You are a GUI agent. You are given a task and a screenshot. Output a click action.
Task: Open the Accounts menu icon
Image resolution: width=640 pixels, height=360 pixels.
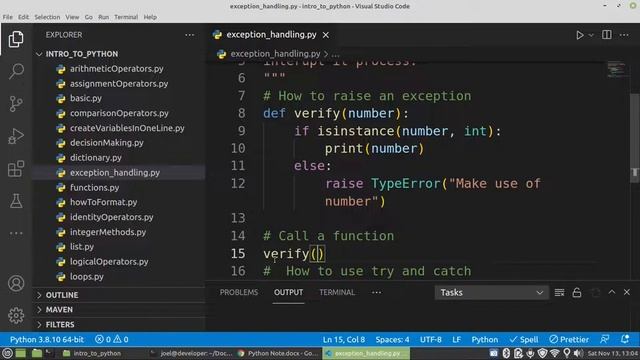click(16, 283)
